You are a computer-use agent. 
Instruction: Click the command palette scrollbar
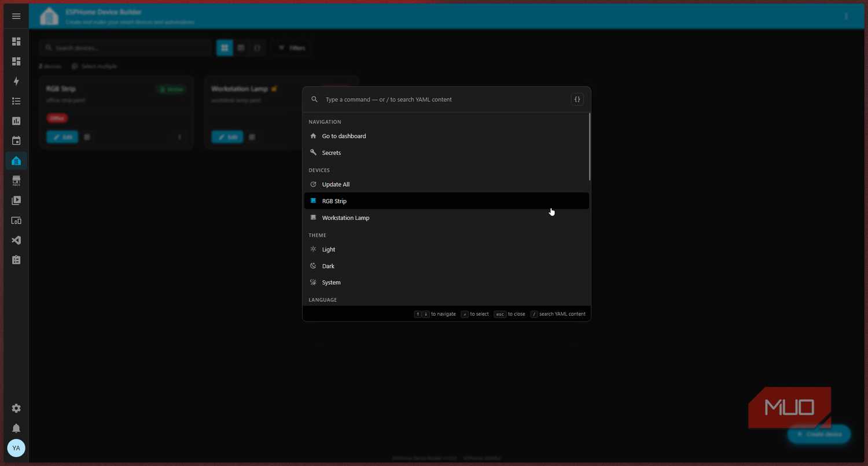click(590, 146)
